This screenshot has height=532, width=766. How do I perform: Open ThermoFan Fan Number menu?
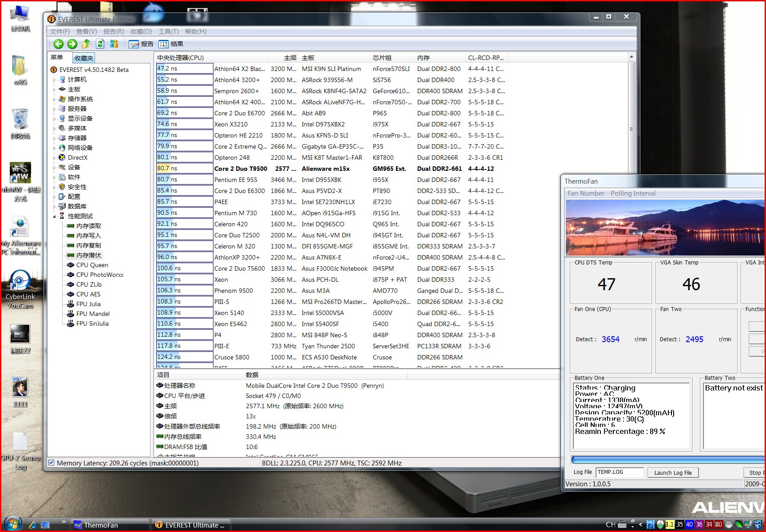click(x=586, y=193)
